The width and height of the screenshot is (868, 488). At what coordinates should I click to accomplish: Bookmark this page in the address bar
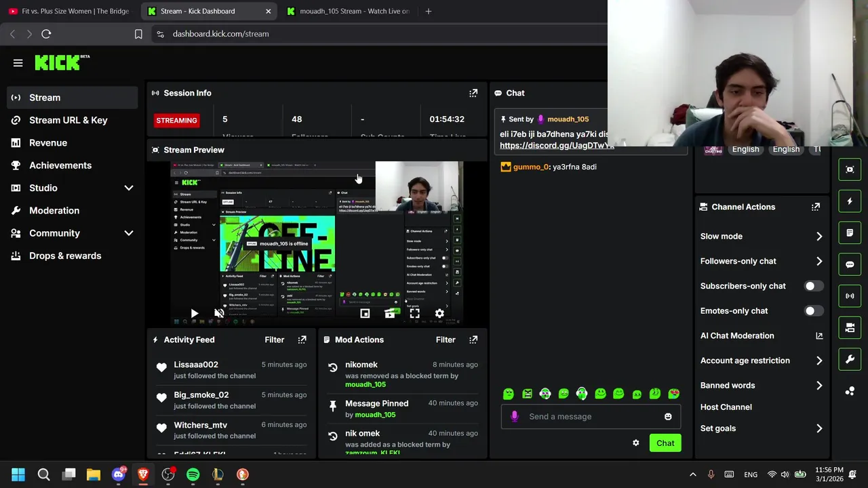click(138, 34)
